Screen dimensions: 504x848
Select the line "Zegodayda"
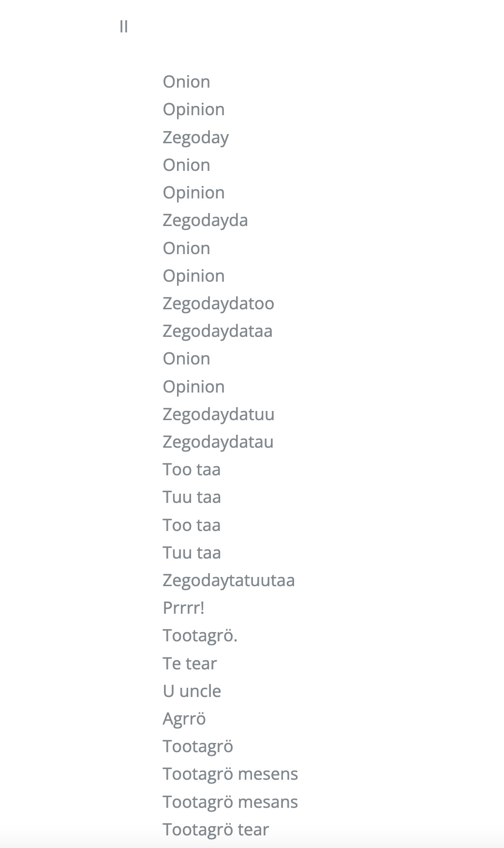205,221
